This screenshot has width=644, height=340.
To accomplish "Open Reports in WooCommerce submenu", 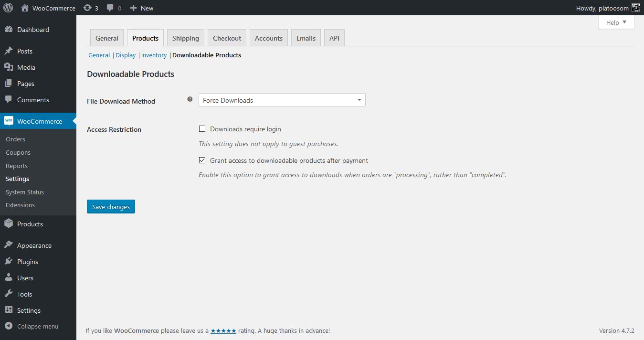I will [x=17, y=166].
